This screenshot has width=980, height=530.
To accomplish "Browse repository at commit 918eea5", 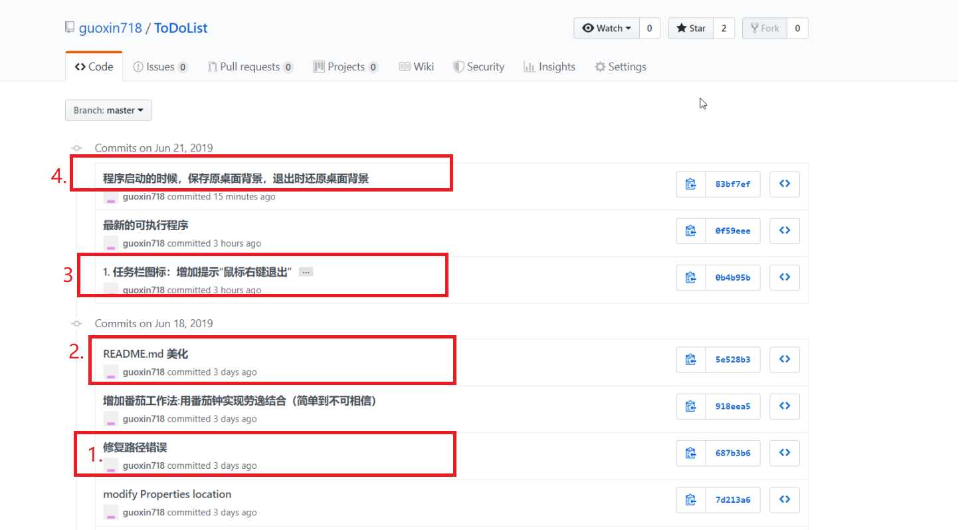I will click(x=785, y=406).
